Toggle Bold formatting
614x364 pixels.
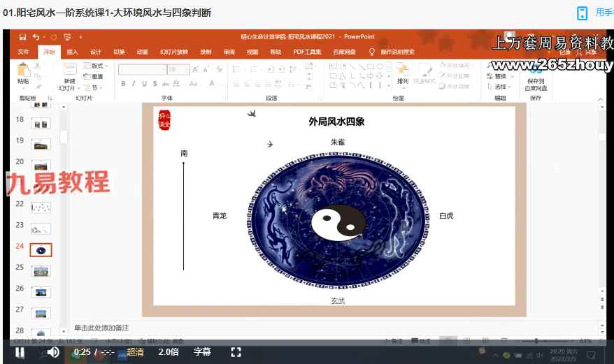click(123, 83)
